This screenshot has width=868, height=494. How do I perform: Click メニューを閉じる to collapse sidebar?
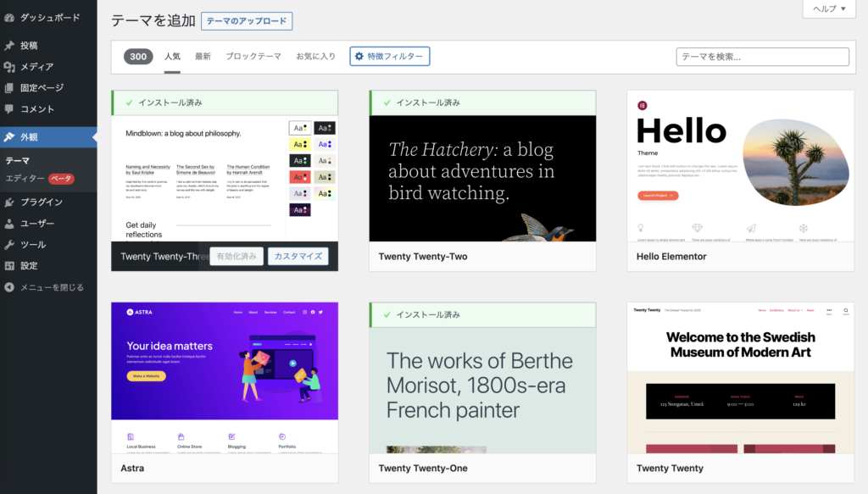click(x=48, y=287)
